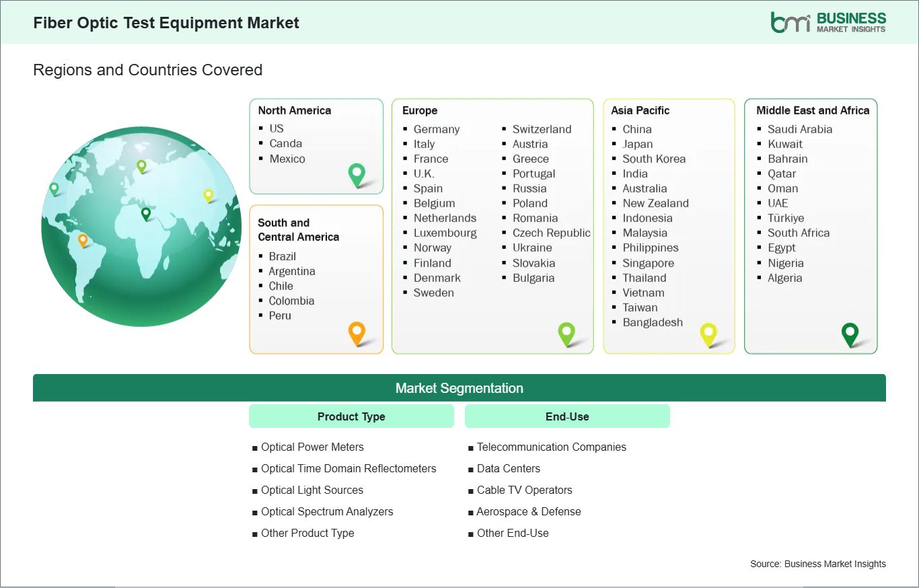Click Telecommunication Companies entry

pos(551,447)
